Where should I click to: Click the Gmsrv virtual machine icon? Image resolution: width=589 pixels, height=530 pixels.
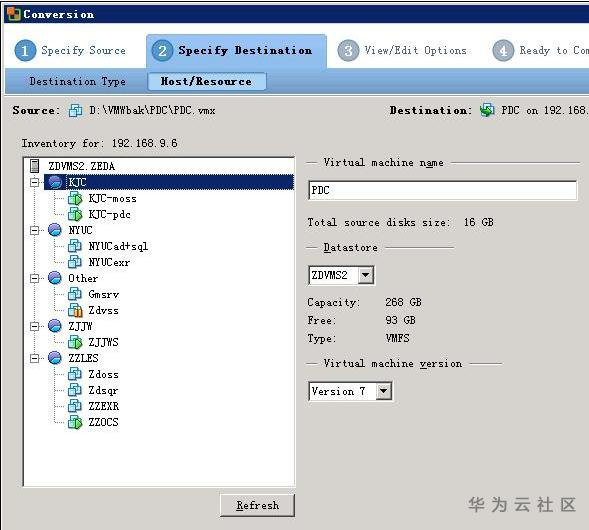[x=75, y=294]
